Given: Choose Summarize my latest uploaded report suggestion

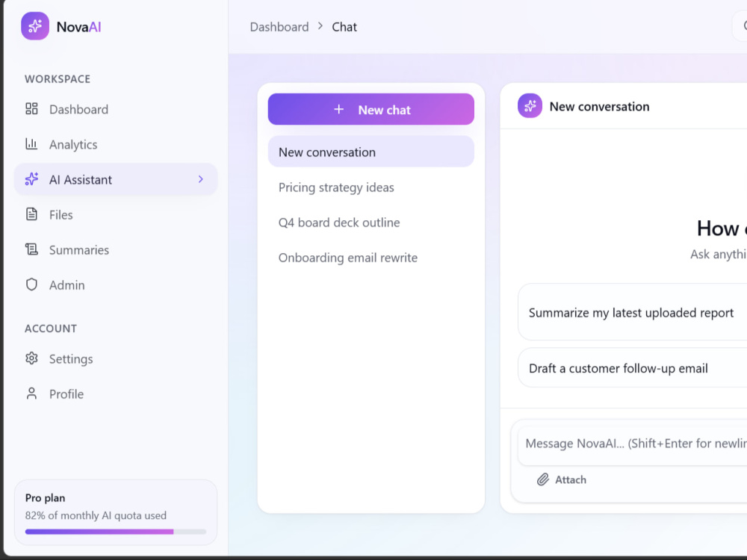Looking at the screenshot, I should (632, 312).
